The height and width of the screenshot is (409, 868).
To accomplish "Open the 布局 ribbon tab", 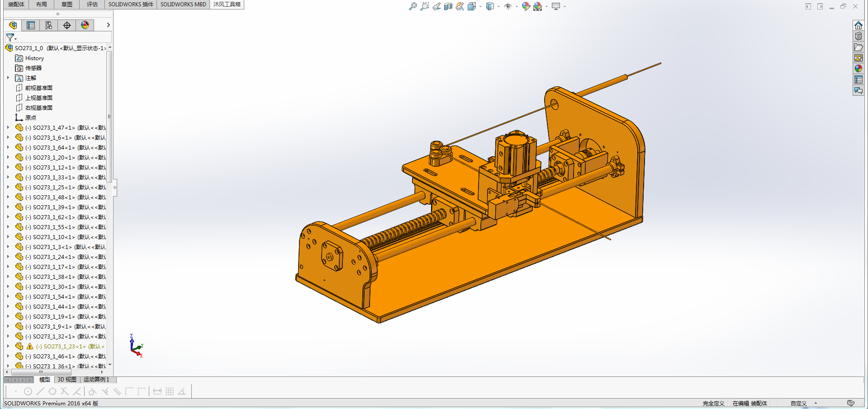I will [x=42, y=5].
